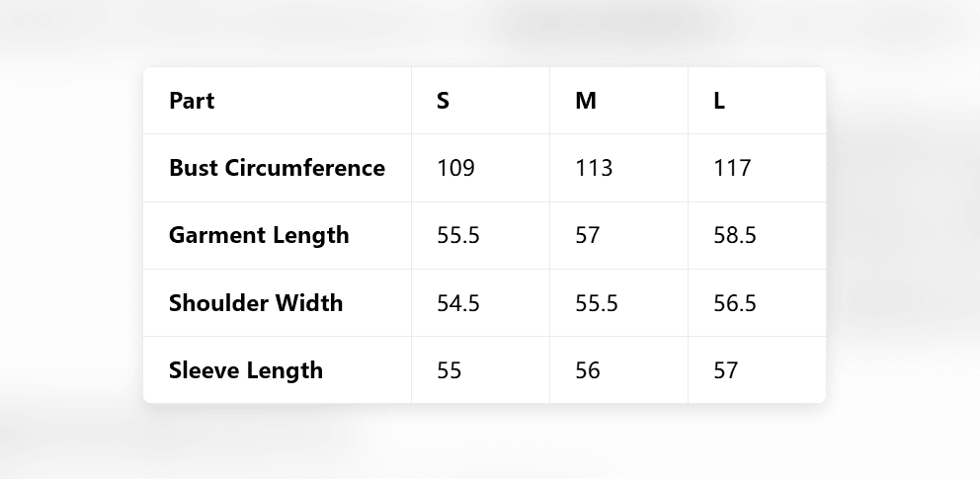Click bust value 109 for size S

click(x=455, y=168)
